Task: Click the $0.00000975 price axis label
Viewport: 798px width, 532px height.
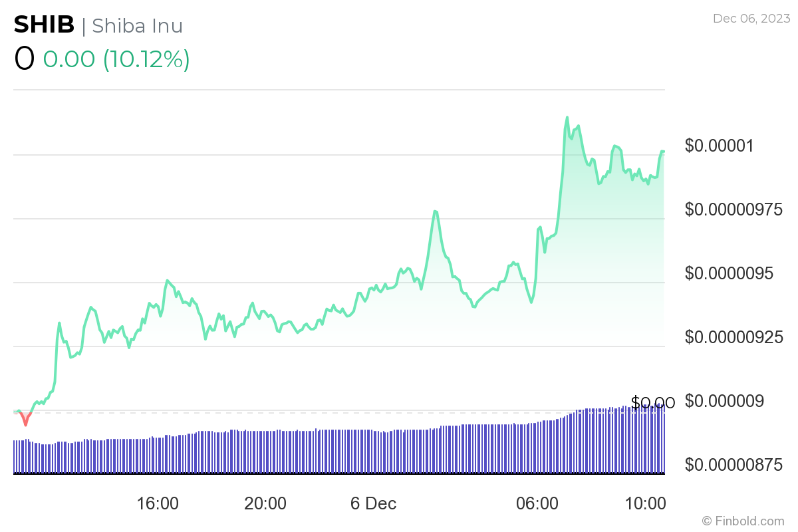Action: [x=735, y=209]
